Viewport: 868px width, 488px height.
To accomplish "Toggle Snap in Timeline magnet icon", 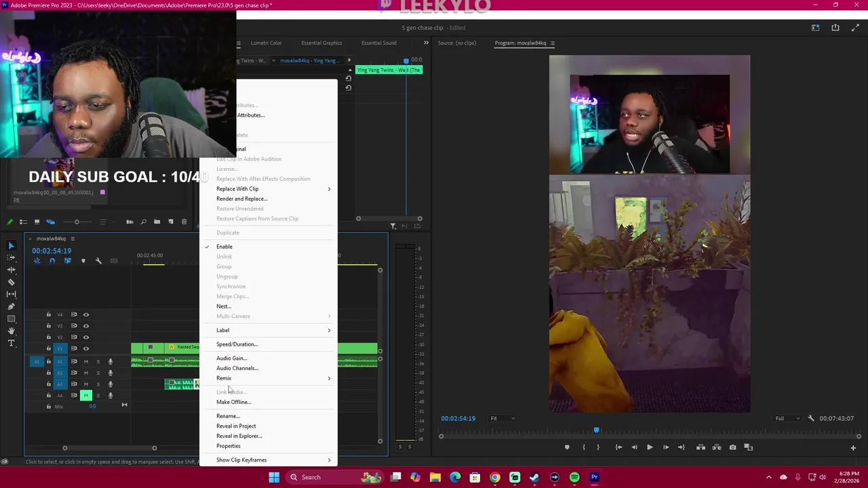I will pyautogui.click(x=52, y=261).
